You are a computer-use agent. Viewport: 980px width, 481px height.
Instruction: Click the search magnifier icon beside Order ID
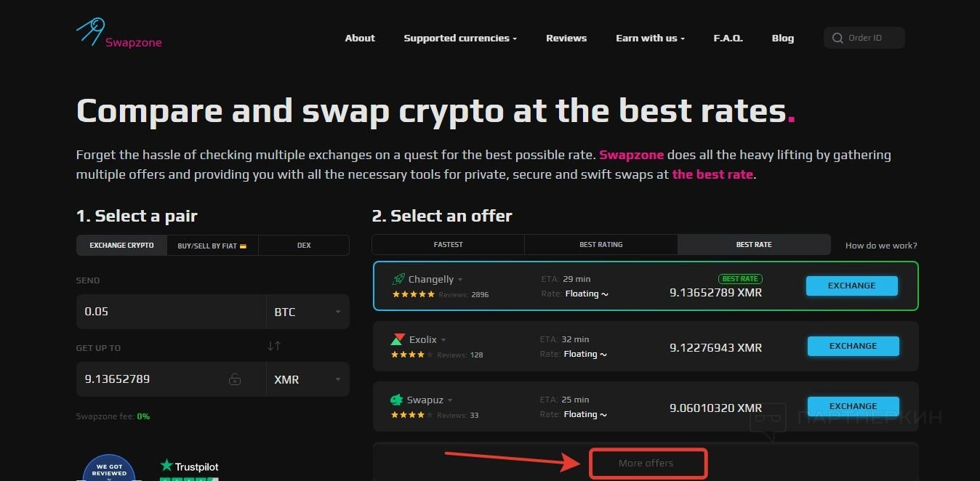[838, 38]
